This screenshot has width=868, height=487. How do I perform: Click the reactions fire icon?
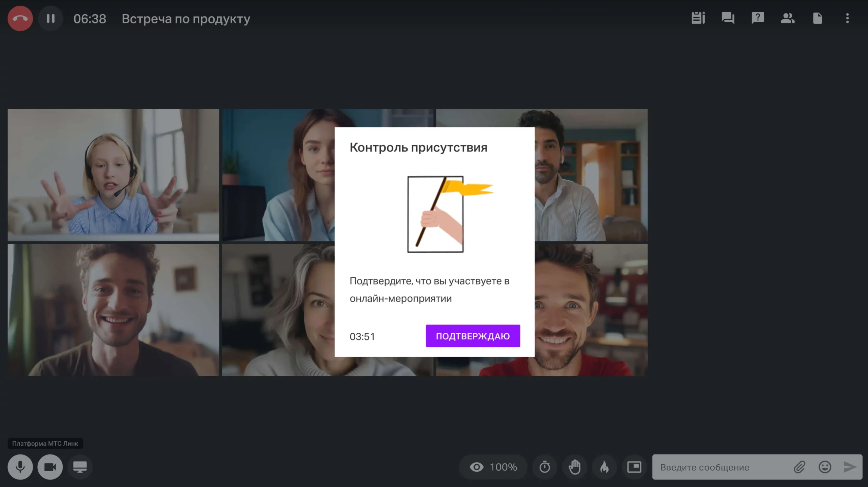point(603,467)
